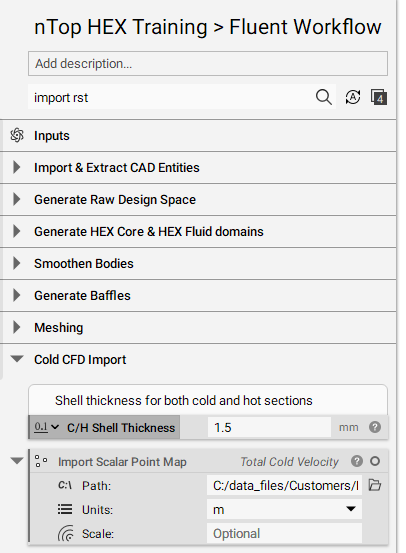The image size is (406, 553).
Task: Click the shell thickness value 1.5 field
Action: coord(269,427)
